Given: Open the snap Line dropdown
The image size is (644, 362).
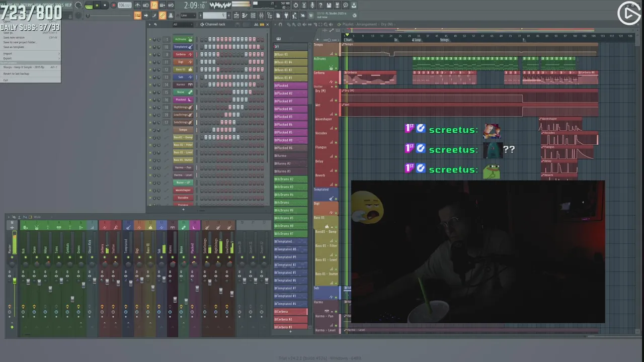Looking at the screenshot, I should [x=188, y=16].
